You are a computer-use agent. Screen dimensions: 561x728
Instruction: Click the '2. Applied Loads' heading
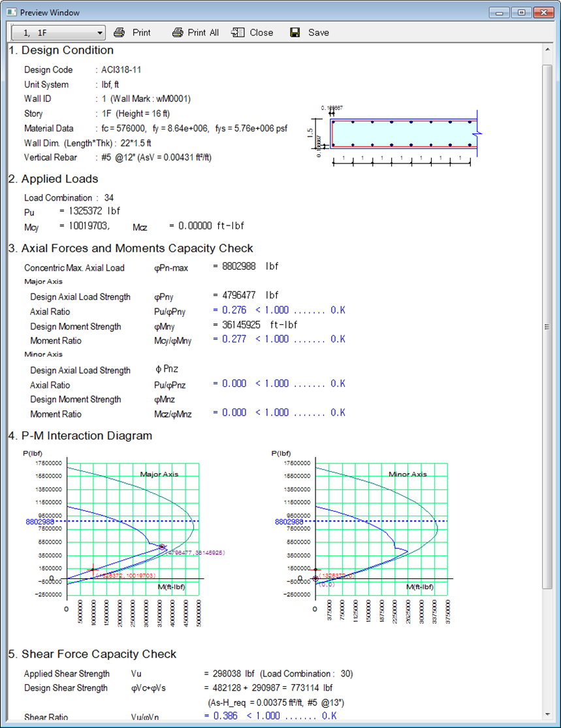pyautogui.click(x=54, y=179)
